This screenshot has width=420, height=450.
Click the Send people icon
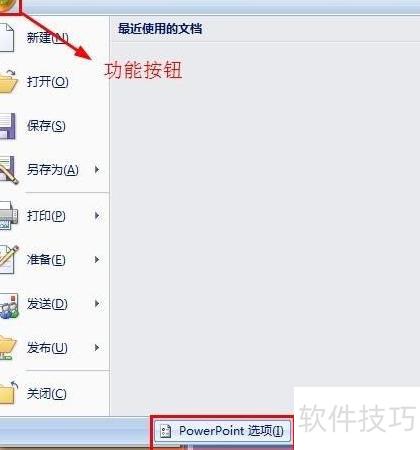pyautogui.click(x=9, y=305)
